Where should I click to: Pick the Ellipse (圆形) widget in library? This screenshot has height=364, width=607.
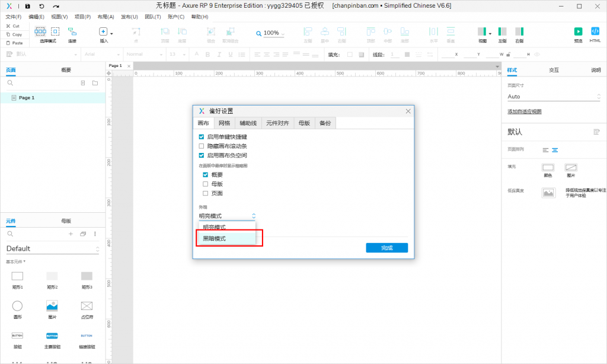click(18, 306)
